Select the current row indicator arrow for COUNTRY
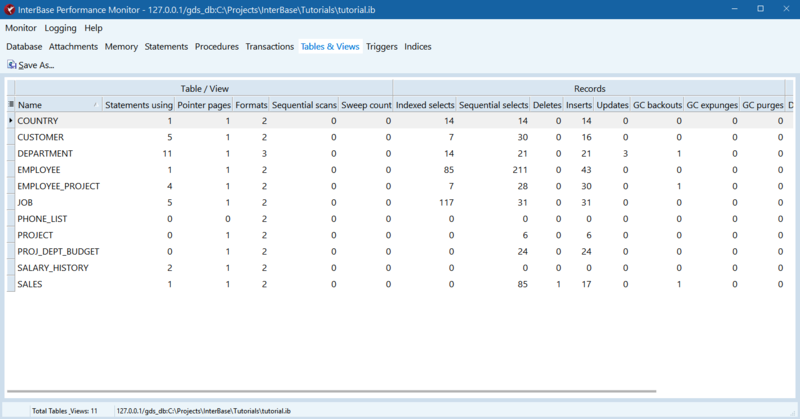 11,121
